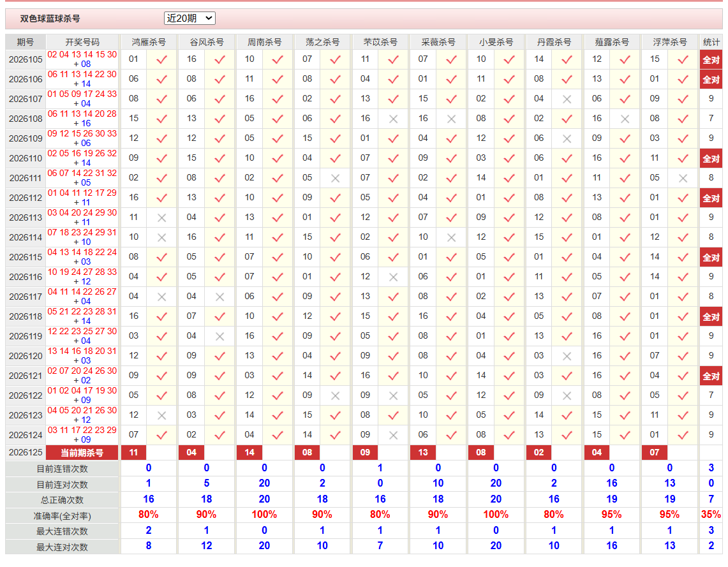Click the 鸿雁杀号 column header

click(x=149, y=42)
